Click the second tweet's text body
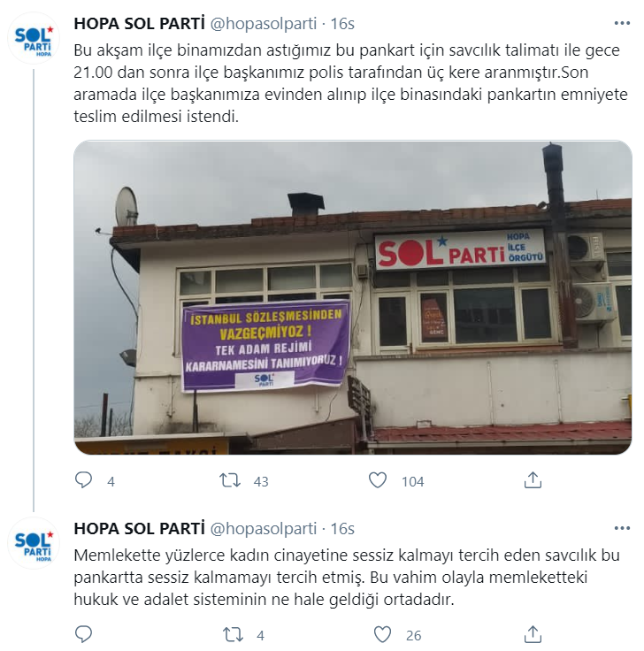This screenshot has height=651, width=644. tap(347, 577)
